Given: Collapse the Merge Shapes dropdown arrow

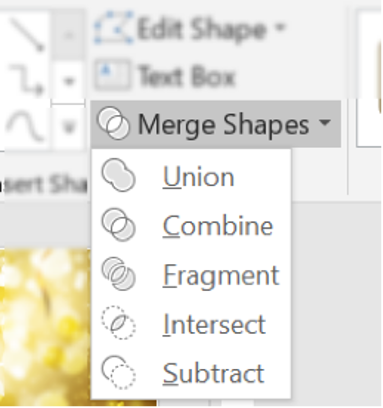Looking at the screenshot, I should tap(324, 122).
